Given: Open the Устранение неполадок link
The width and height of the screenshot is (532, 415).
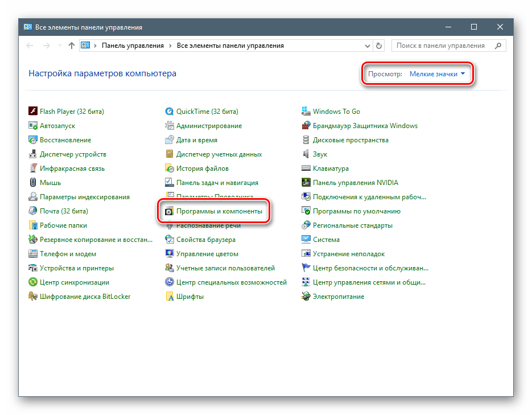Looking at the screenshot, I should click(349, 254).
